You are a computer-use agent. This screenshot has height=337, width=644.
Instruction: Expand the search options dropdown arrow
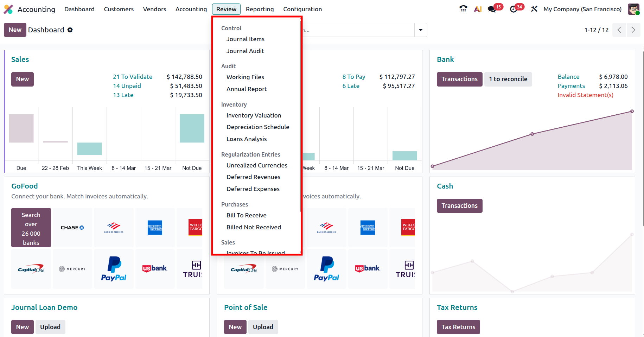421,30
